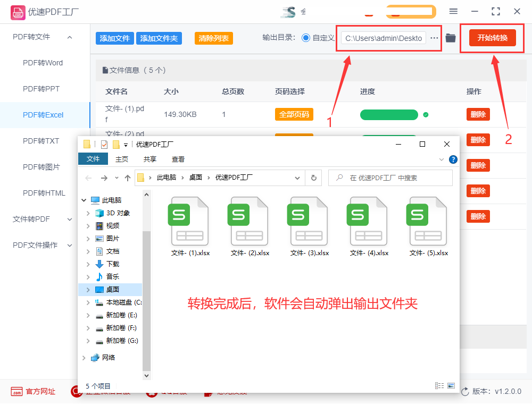Click the Explorer quick access properties icon
532x404 pixels.
tap(104, 145)
